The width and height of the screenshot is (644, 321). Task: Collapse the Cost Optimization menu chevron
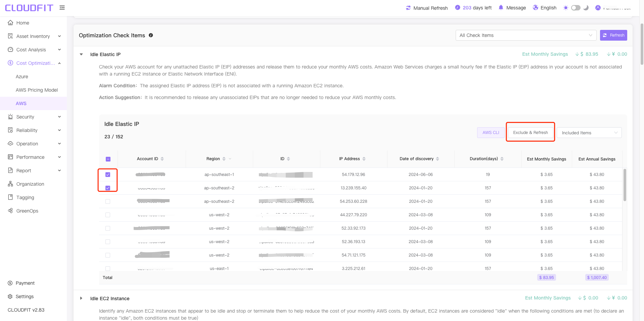59,63
